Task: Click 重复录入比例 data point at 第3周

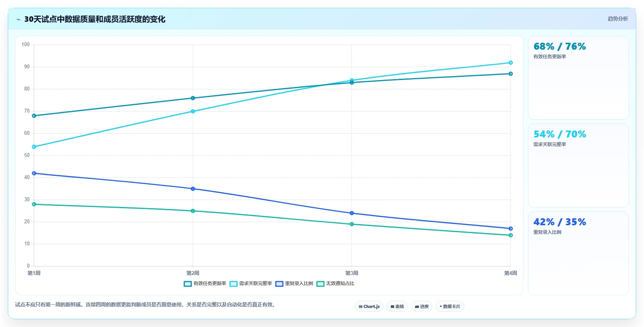Action: click(352, 213)
